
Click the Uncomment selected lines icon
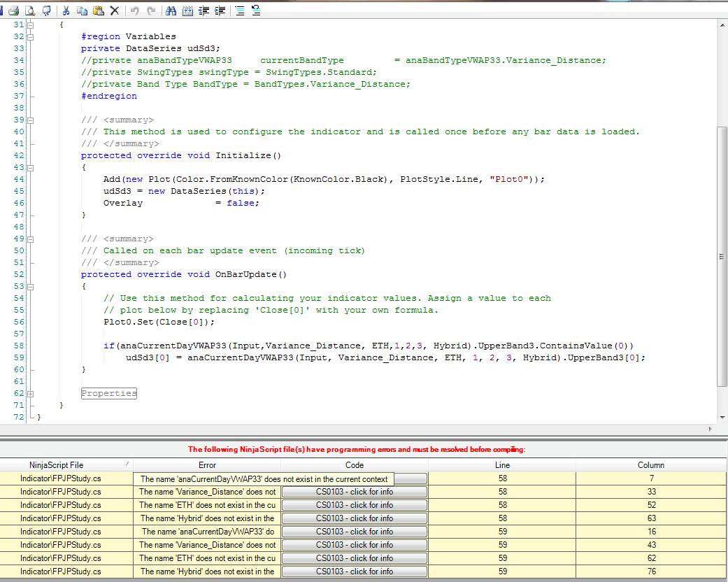coord(256,10)
